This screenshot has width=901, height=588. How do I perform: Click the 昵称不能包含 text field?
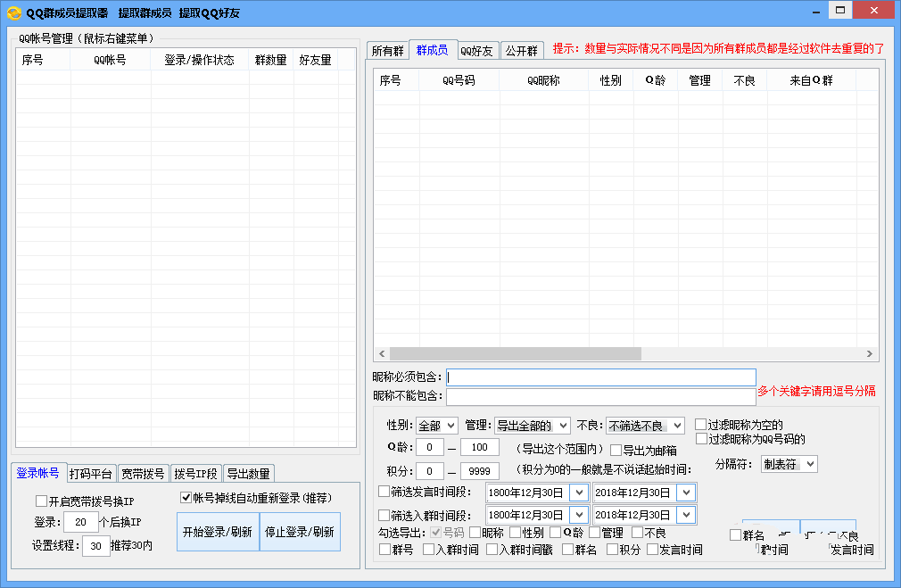coord(601,396)
